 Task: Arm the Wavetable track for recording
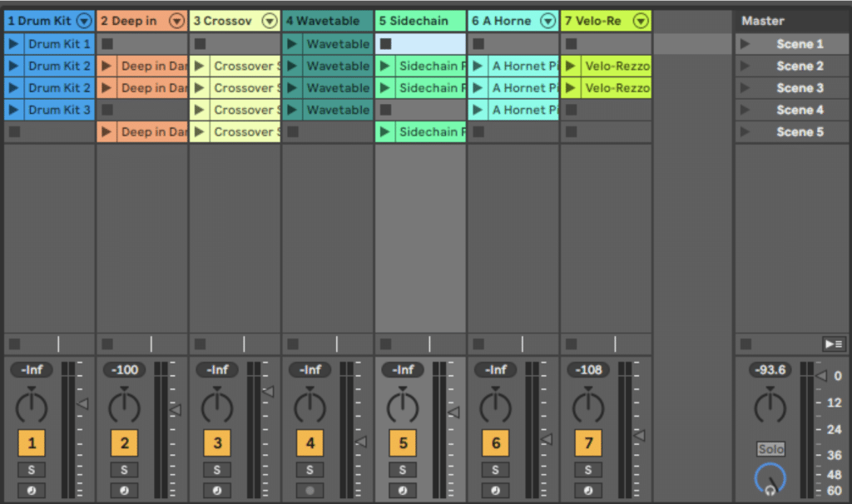[x=310, y=490]
